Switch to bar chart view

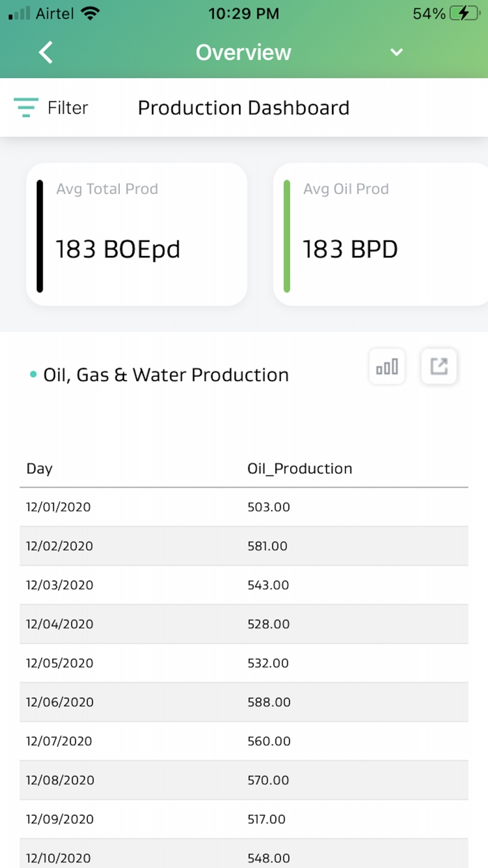(387, 366)
